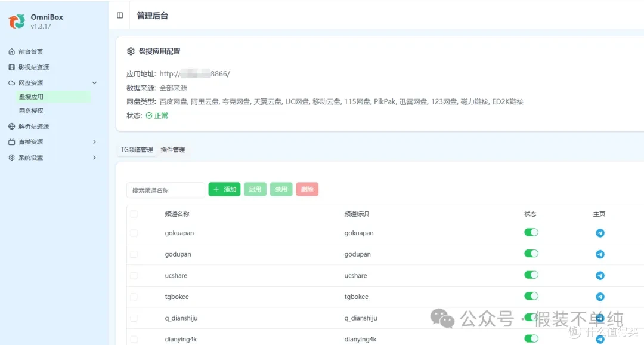Click channel name godupan in first column
This screenshot has width=644, height=345.
click(x=178, y=254)
